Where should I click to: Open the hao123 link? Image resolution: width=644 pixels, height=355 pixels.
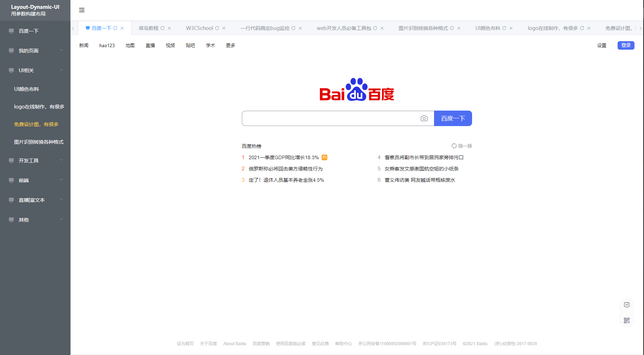(107, 45)
